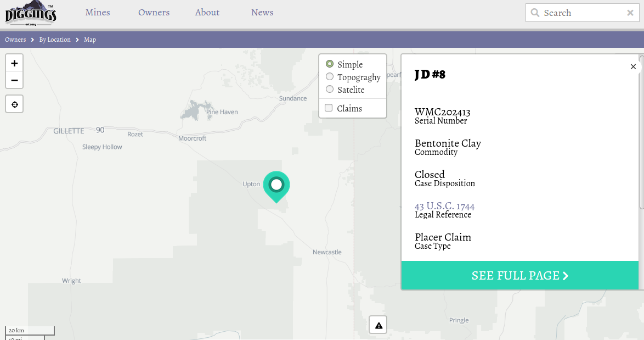Zoom in the map with plus button
Screen dimensions: 644x340
[x=14, y=63]
